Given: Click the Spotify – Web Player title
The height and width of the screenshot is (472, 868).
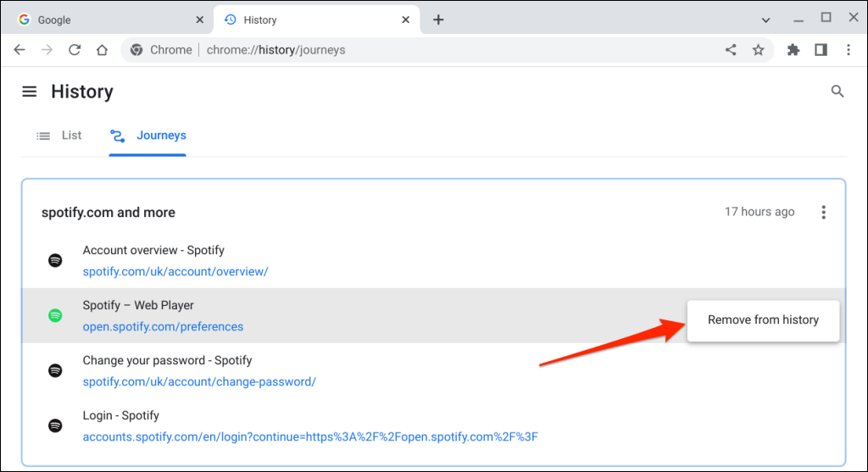Looking at the screenshot, I should [x=138, y=305].
